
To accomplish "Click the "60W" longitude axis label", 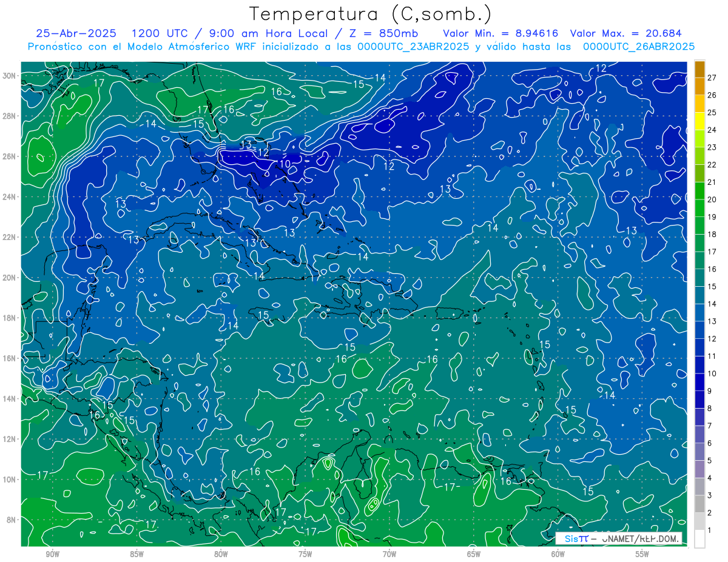I will click(558, 554).
